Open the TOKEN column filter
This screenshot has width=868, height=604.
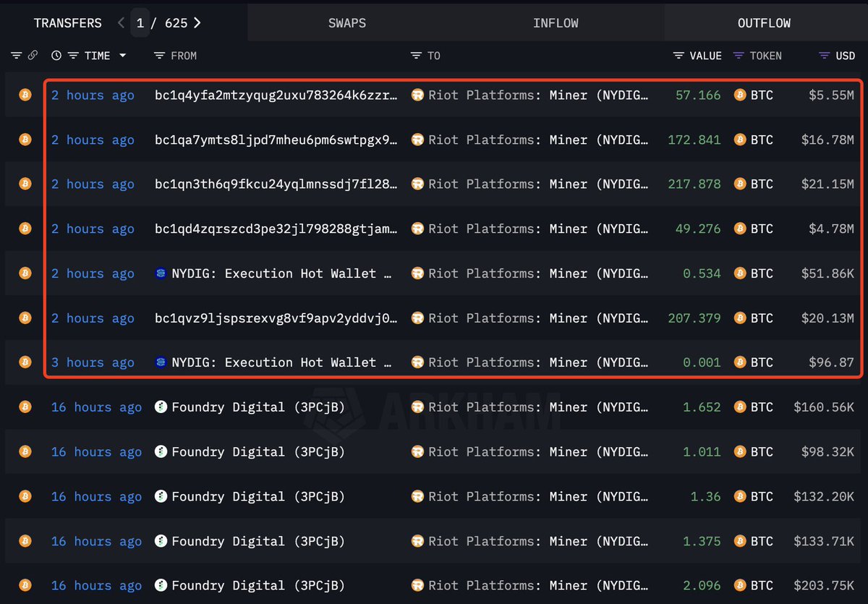coord(739,56)
